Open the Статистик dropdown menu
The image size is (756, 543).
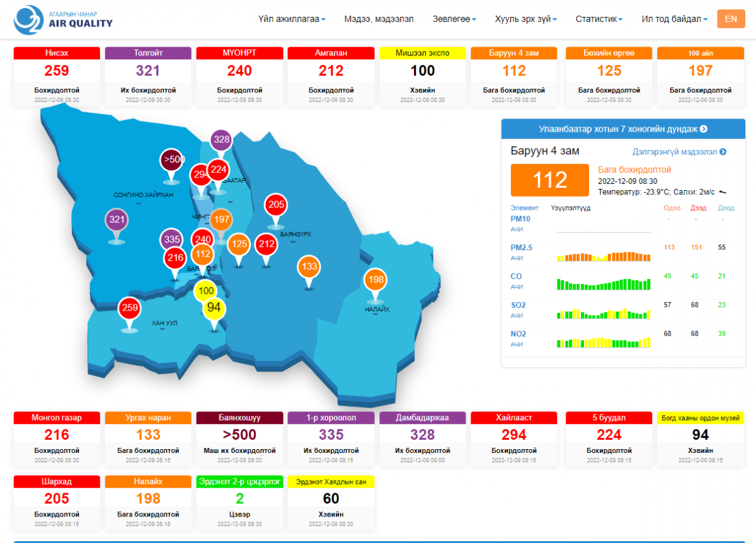point(598,19)
